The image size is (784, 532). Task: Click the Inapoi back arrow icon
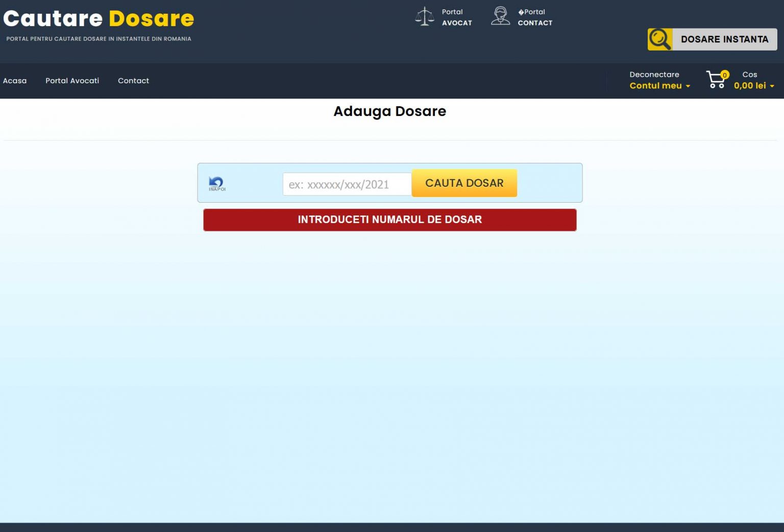pos(216,183)
